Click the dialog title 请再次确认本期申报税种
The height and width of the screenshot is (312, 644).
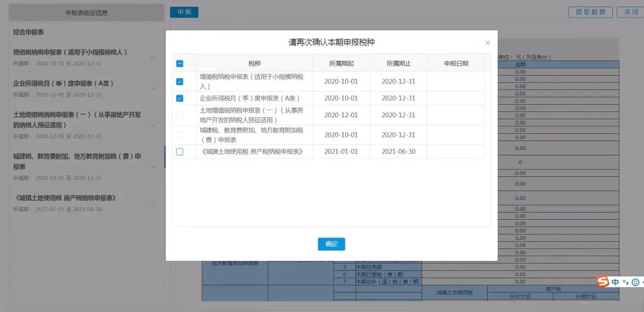click(x=332, y=42)
